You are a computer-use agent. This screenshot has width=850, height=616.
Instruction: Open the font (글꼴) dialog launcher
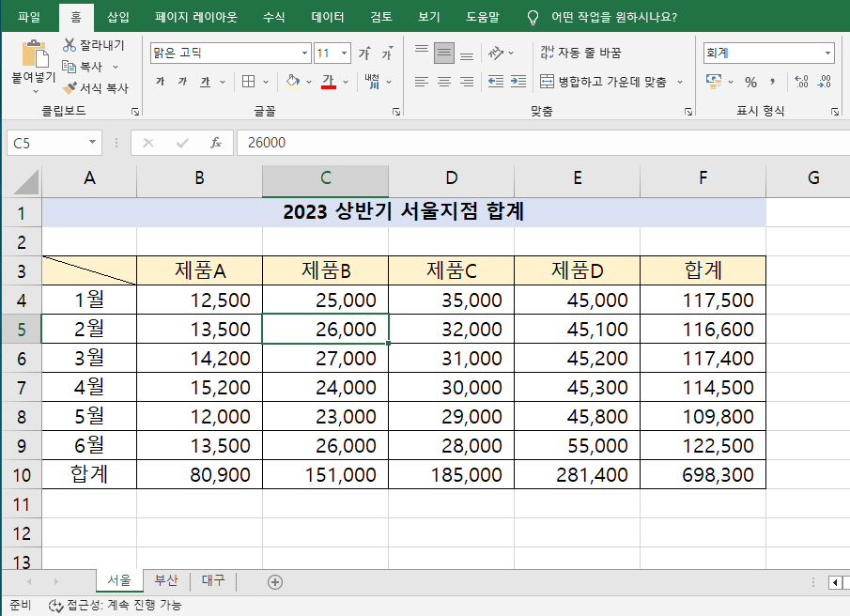point(396,112)
